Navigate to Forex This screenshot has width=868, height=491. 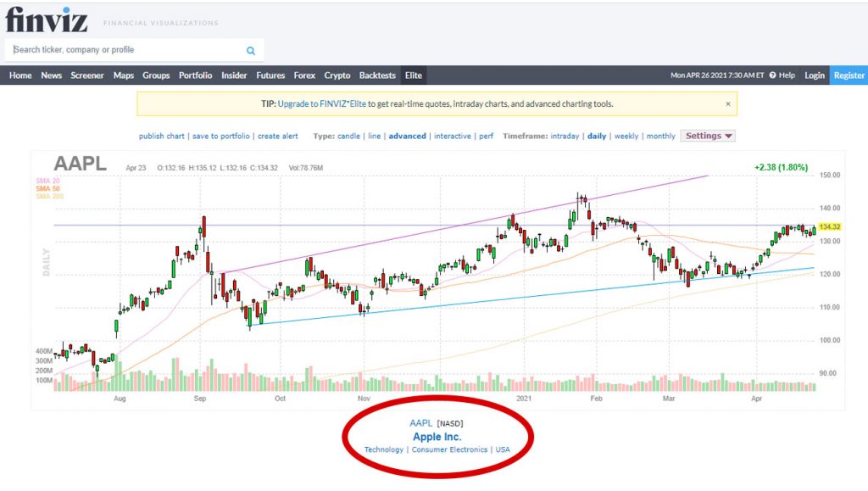click(304, 75)
